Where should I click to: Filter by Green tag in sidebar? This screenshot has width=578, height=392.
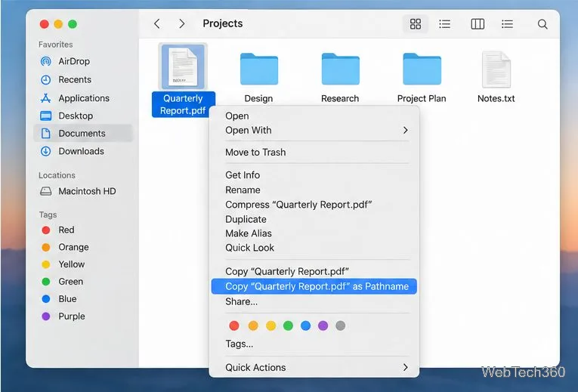(63, 282)
